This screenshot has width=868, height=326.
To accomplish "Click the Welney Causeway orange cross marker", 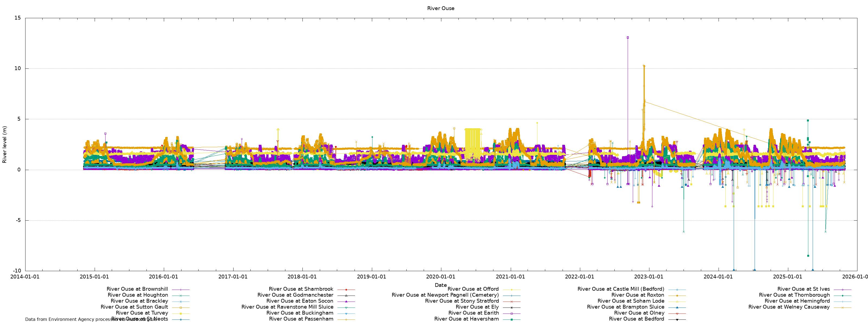I will tap(843, 308).
